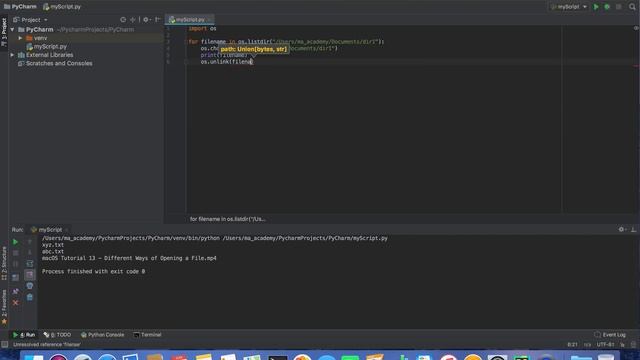Image resolution: width=640 pixels, height=360 pixels.
Task: Click the myScript.py breadcrumb in navigation bar
Action: point(62,7)
